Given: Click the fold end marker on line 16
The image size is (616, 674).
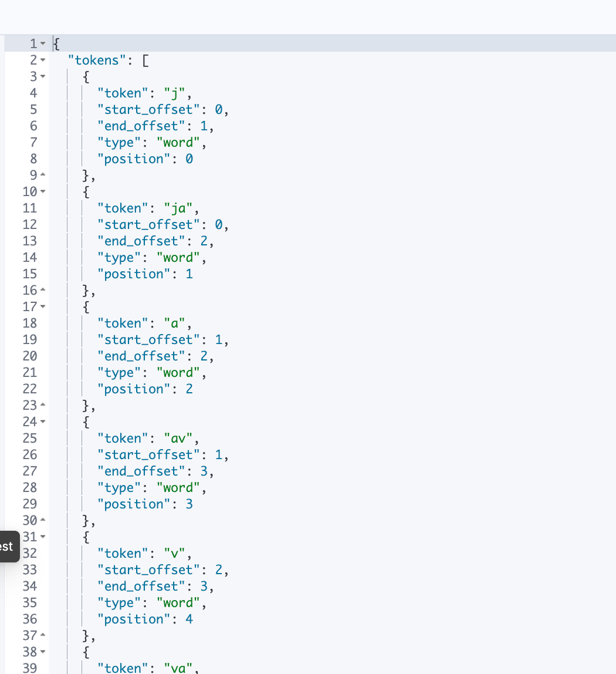Looking at the screenshot, I should point(42,290).
